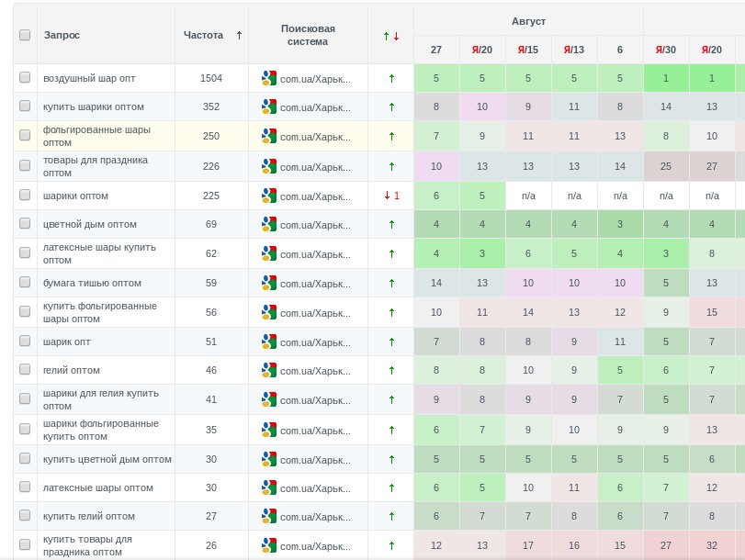This screenshot has width=745, height=560.
Task: Click green up arrow for цветной дым оптом
Action: 391,225
